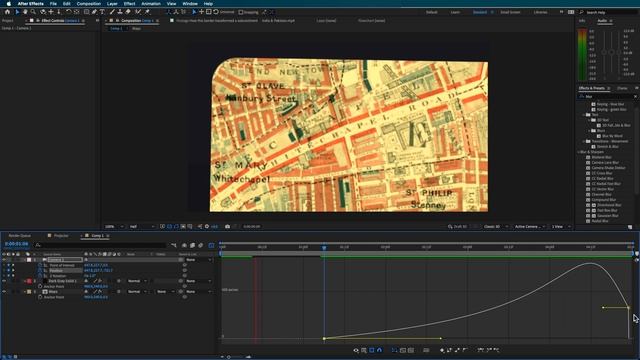Image resolution: width=640 pixels, height=360 pixels.
Task: Collapse the Blur & Sharpen effects category
Action: pyautogui.click(x=580, y=152)
